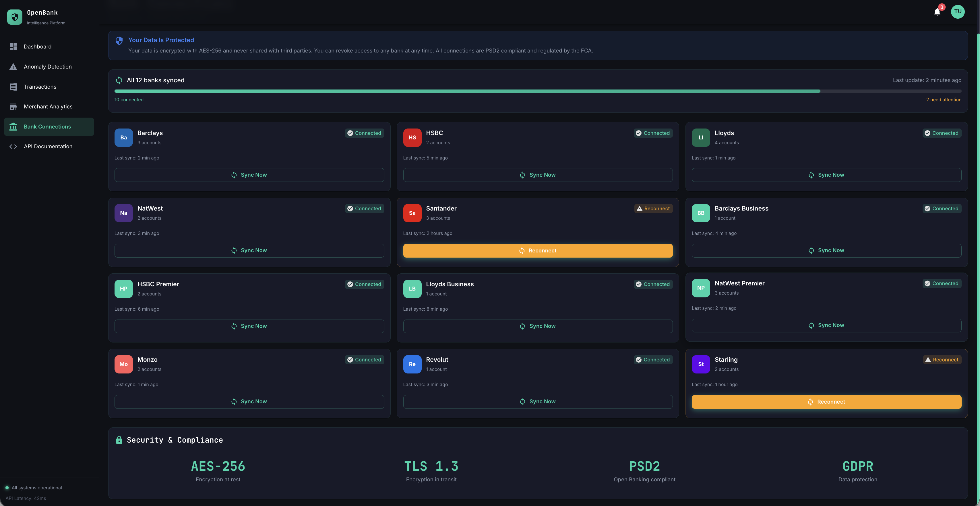
Task: Click the Revolut Re logo tile
Action: click(412, 364)
